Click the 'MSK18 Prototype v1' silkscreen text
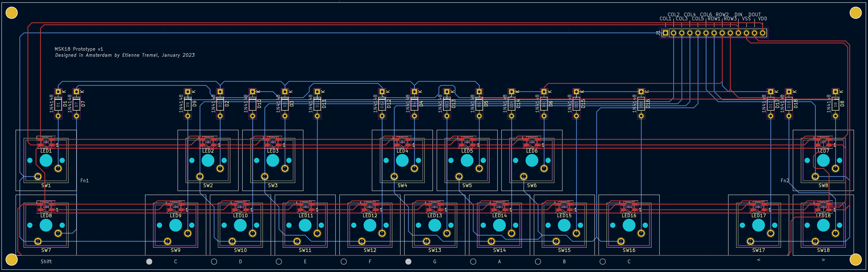 click(x=79, y=49)
